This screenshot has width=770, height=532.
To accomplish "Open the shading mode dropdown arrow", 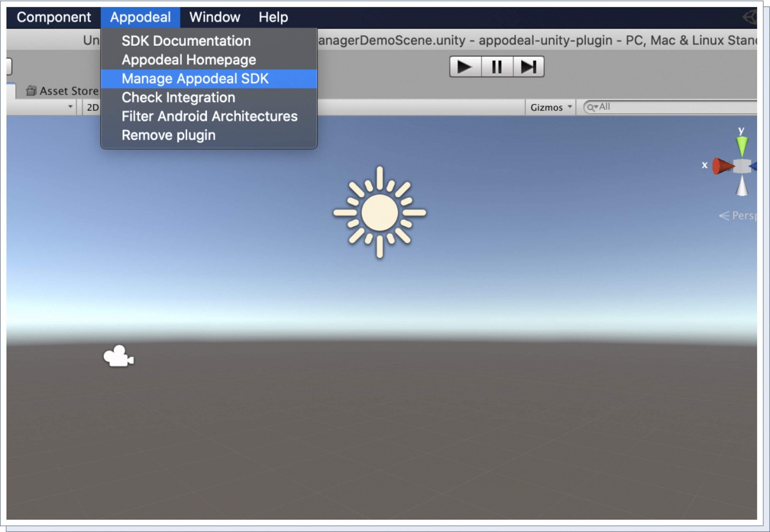I will 70,107.
